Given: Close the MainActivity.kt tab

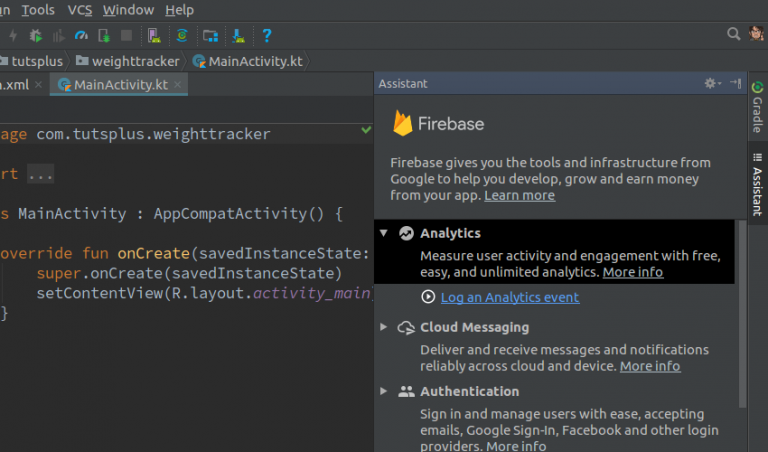Looking at the screenshot, I should (x=178, y=85).
